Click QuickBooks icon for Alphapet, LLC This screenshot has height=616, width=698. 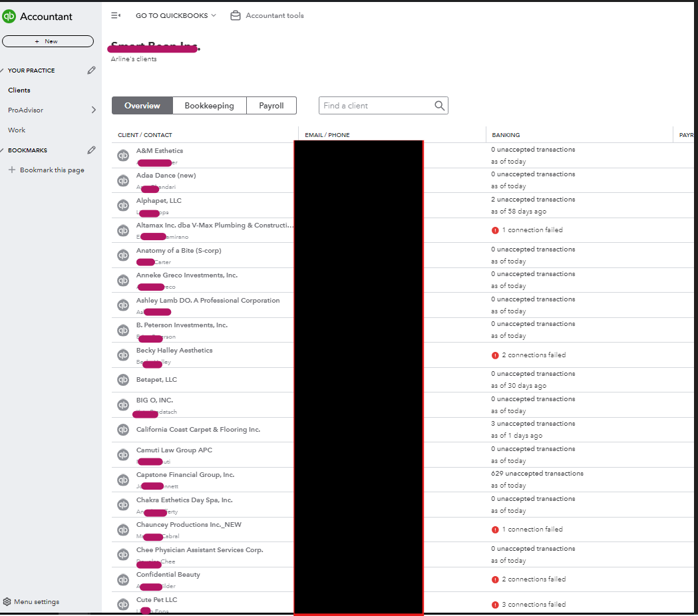point(123,206)
